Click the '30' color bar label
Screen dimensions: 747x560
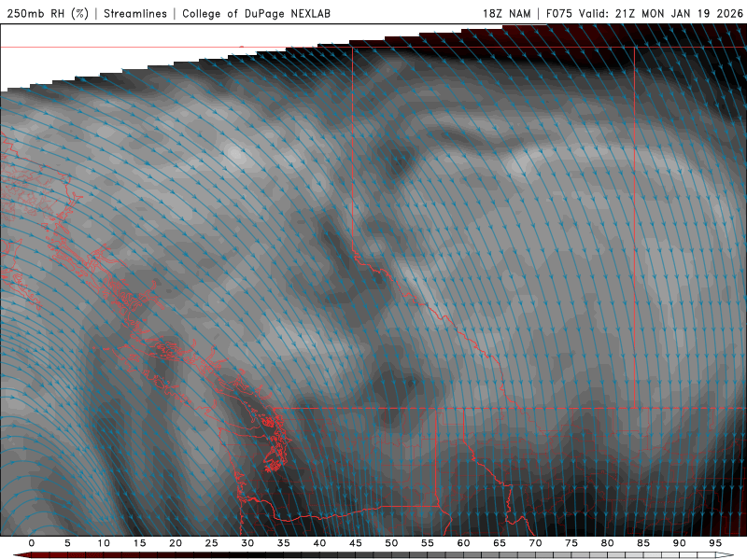tap(247, 543)
